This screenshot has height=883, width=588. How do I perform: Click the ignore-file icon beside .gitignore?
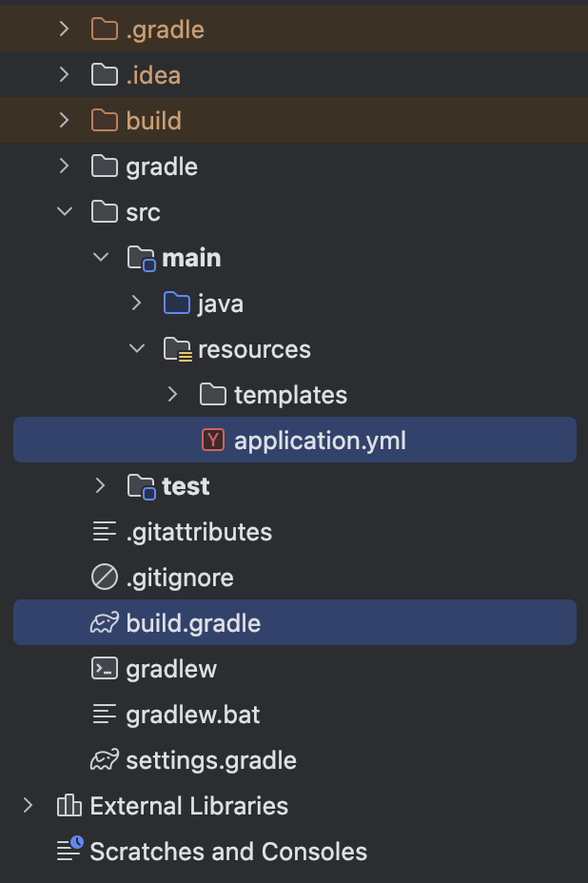coord(104,578)
